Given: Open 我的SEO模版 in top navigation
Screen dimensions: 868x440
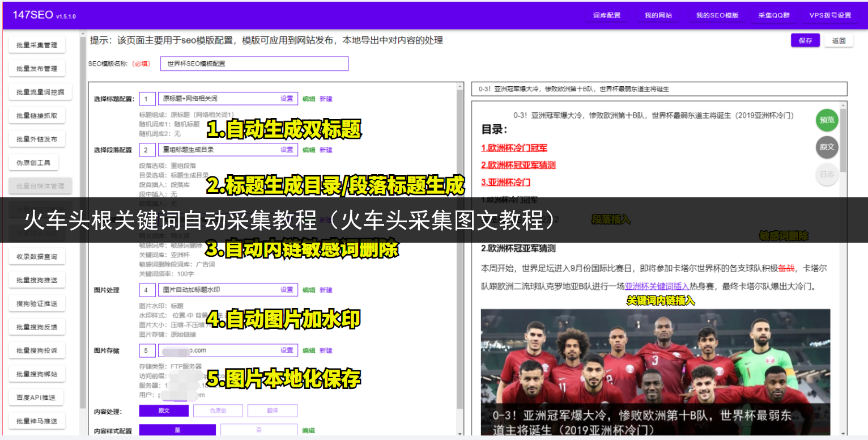Looking at the screenshot, I should (x=717, y=15).
